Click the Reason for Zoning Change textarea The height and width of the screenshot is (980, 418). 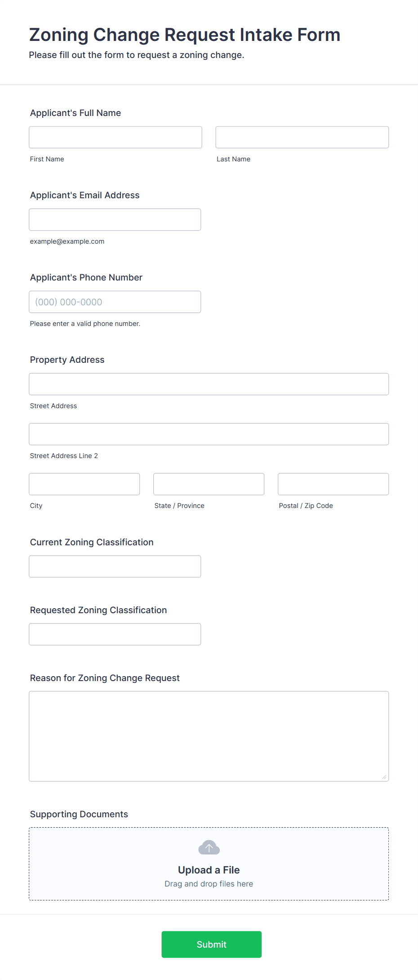[x=209, y=736]
